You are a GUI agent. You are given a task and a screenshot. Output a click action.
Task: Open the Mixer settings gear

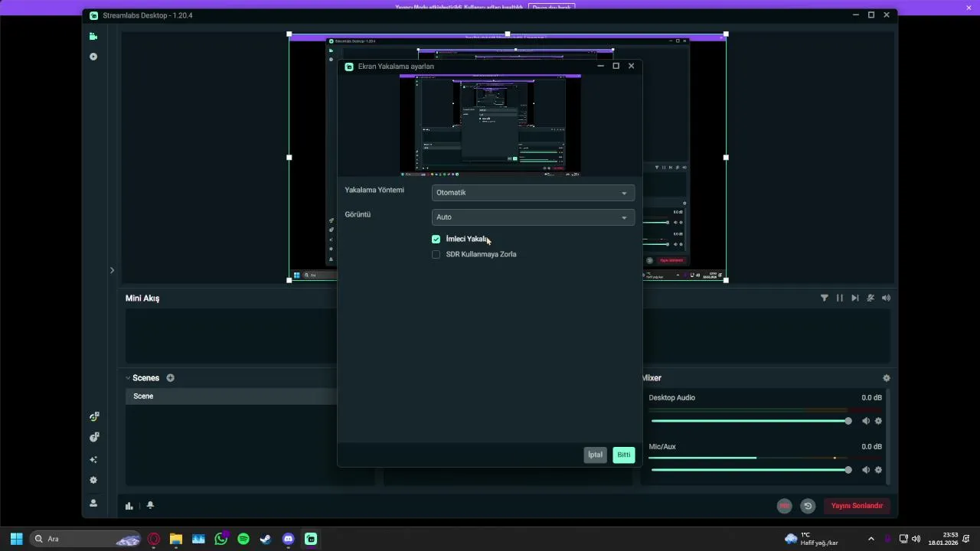[x=887, y=378]
